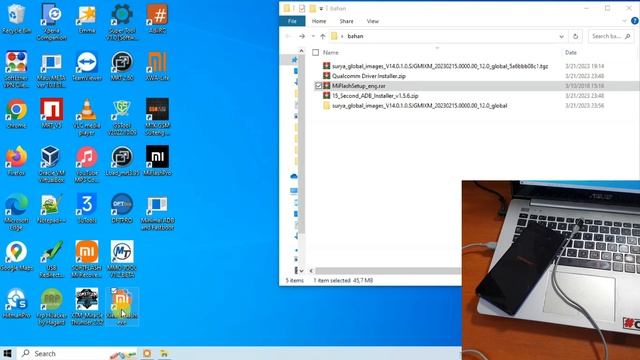This screenshot has height=360, width=640.
Task: Open the orange Mi SoftFlash shortcut
Action: point(87,259)
